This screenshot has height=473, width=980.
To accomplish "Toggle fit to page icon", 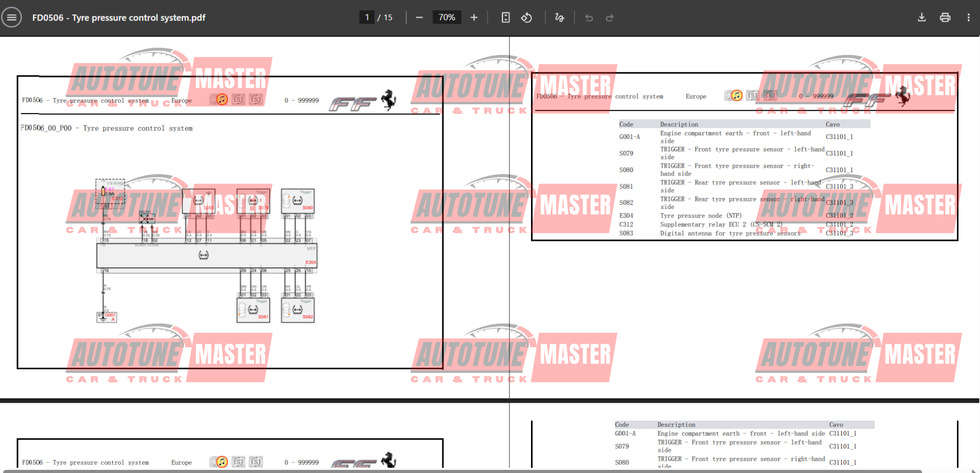I will pyautogui.click(x=505, y=17).
